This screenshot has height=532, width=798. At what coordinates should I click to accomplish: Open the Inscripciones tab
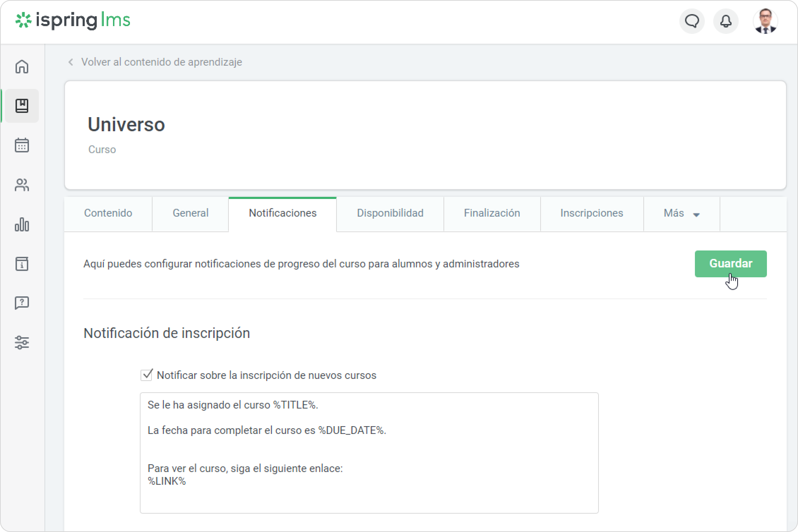click(591, 213)
